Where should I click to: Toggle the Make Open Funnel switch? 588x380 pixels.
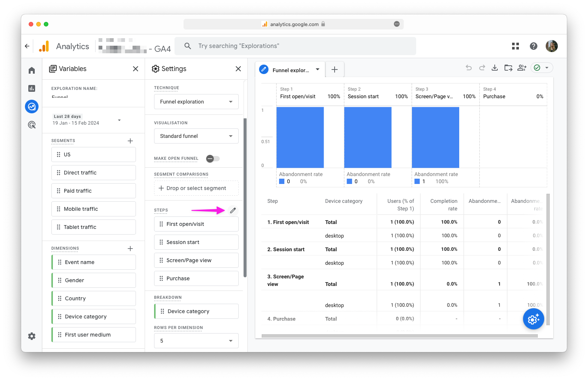[213, 159]
